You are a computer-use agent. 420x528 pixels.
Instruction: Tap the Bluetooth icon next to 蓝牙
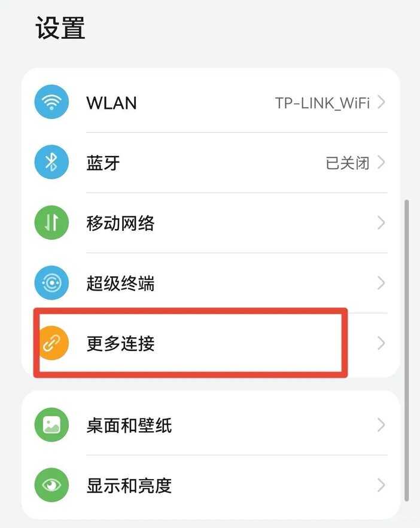click(51, 162)
